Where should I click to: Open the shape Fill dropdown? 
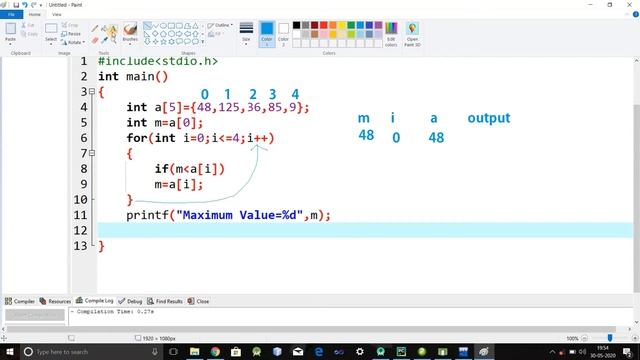coord(216,34)
